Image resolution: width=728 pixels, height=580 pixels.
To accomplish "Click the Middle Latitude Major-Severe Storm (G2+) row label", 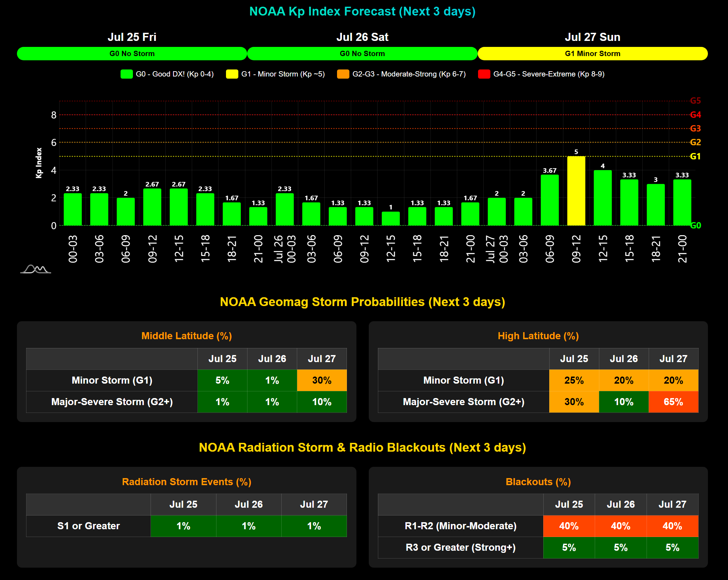I will point(112,402).
